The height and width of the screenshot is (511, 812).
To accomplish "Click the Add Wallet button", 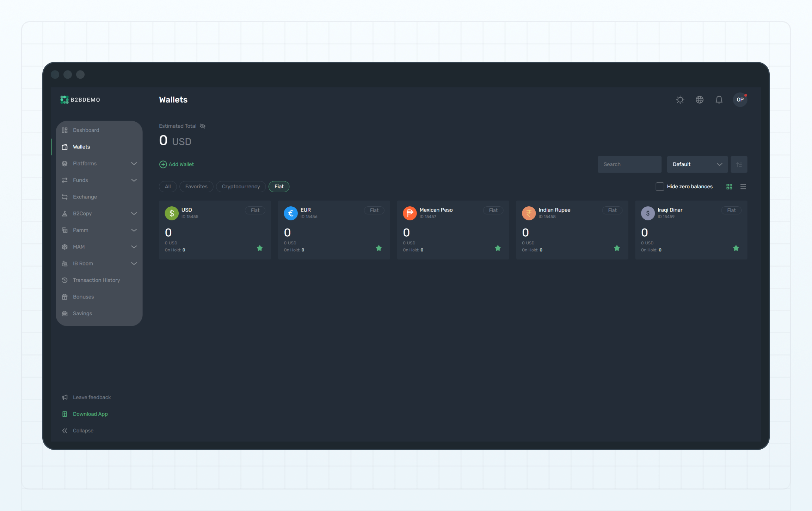I will [x=177, y=164].
